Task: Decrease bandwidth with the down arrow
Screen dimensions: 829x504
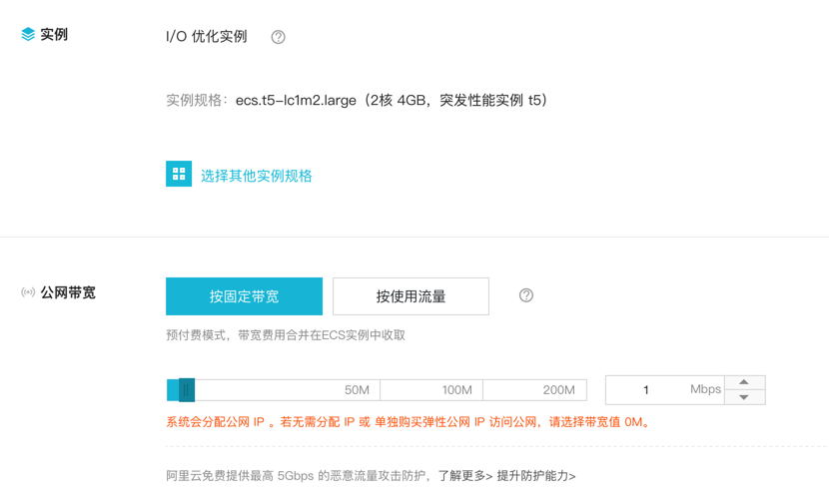Action: (744, 397)
